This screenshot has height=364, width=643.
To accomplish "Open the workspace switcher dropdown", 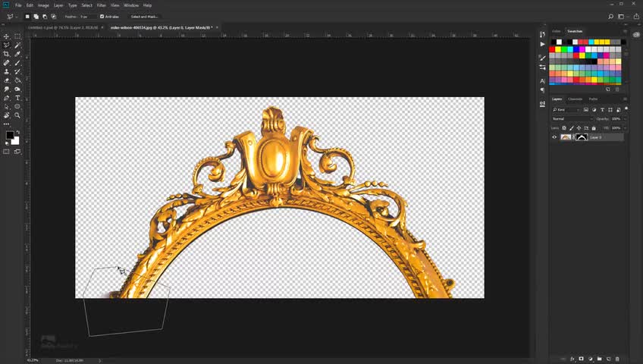I will click(x=623, y=17).
